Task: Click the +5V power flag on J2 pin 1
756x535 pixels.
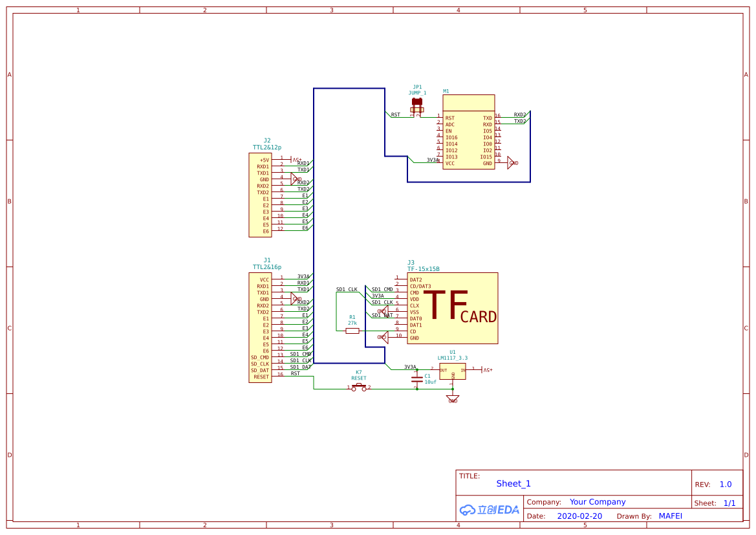Action: click(297, 159)
